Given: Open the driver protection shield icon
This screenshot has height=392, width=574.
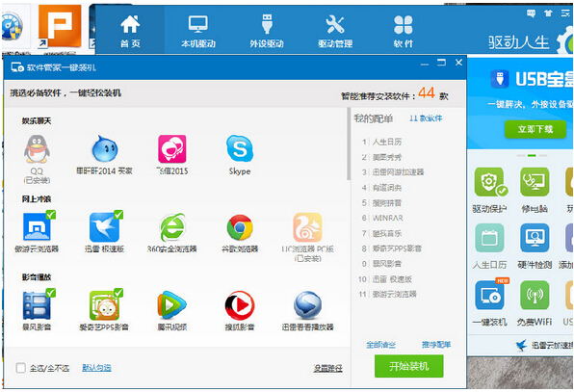Looking at the screenshot, I should click(x=489, y=182).
